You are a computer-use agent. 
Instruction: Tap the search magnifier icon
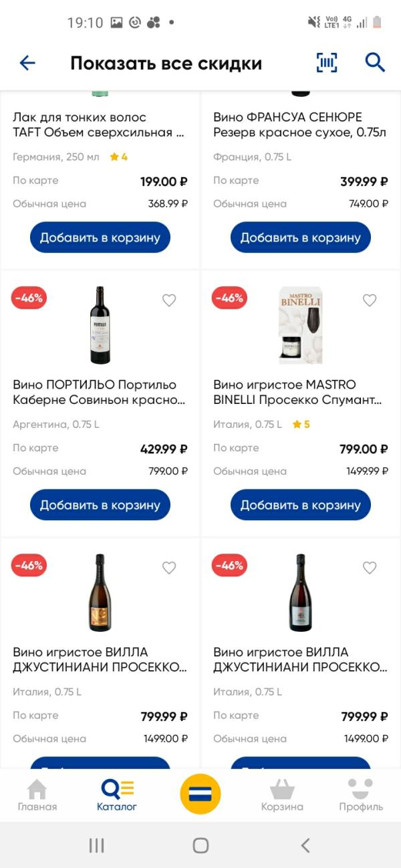point(375,63)
